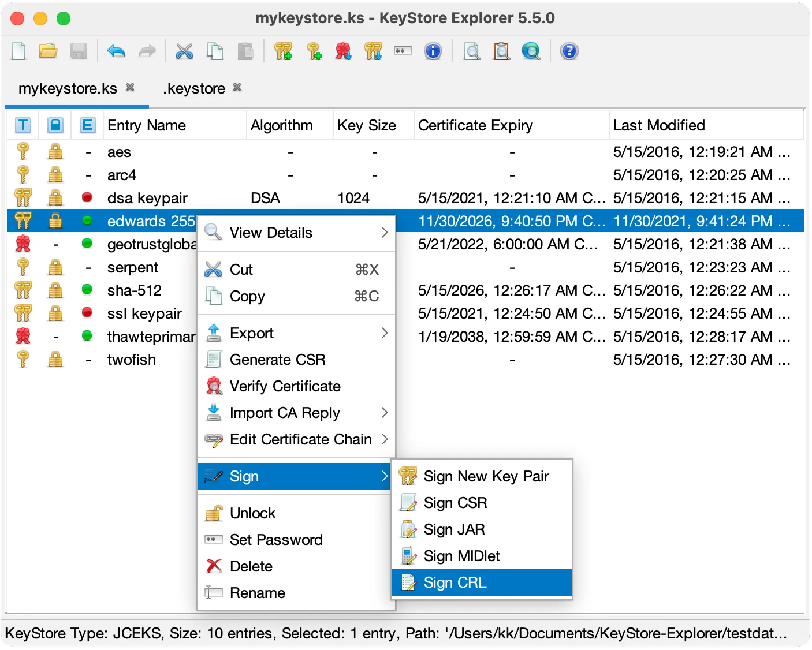The image size is (812, 650).
Task: Click the Generate Key Pair toolbar icon
Action: (x=283, y=51)
